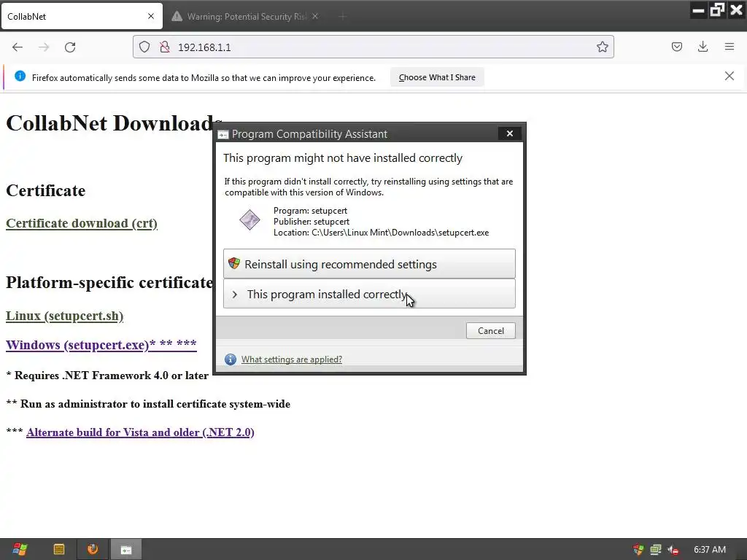747x560 pixels.
Task: Minimize the Firefox window
Action: [x=698, y=10]
